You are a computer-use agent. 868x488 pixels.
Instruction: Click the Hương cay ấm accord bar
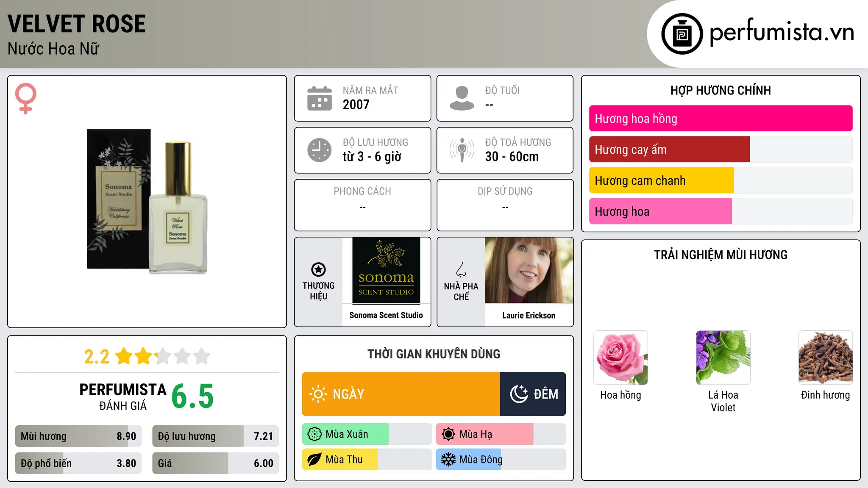click(721, 150)
